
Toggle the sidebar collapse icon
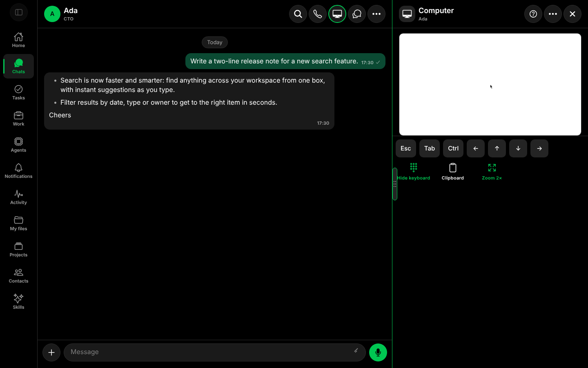coord(19,12)
